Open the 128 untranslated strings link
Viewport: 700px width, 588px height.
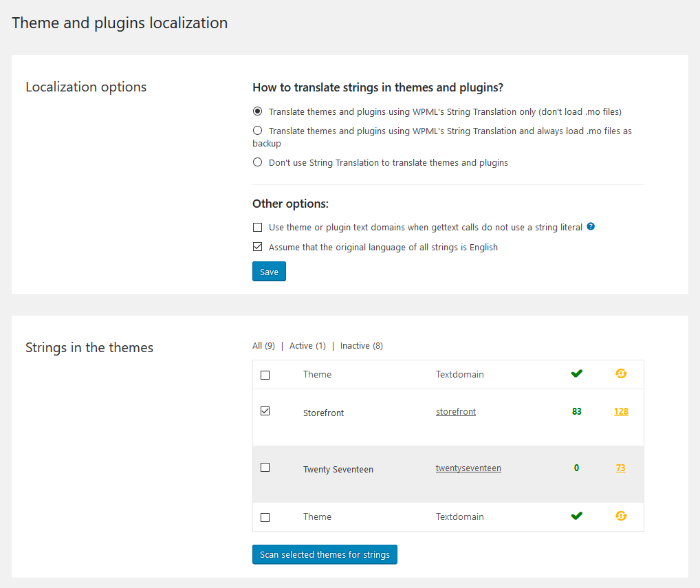(621, 412)
